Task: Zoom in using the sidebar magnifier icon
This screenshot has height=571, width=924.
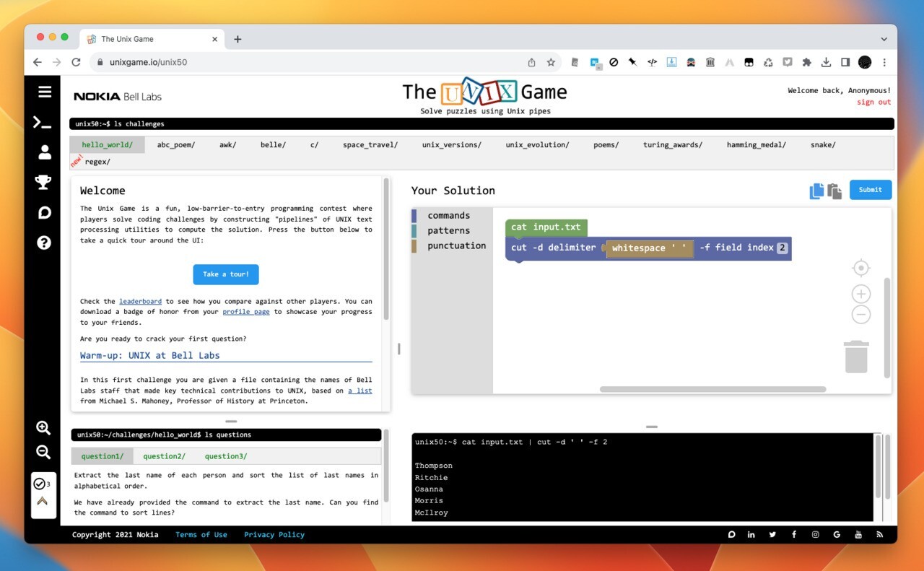Action: [x=43, y=427]
